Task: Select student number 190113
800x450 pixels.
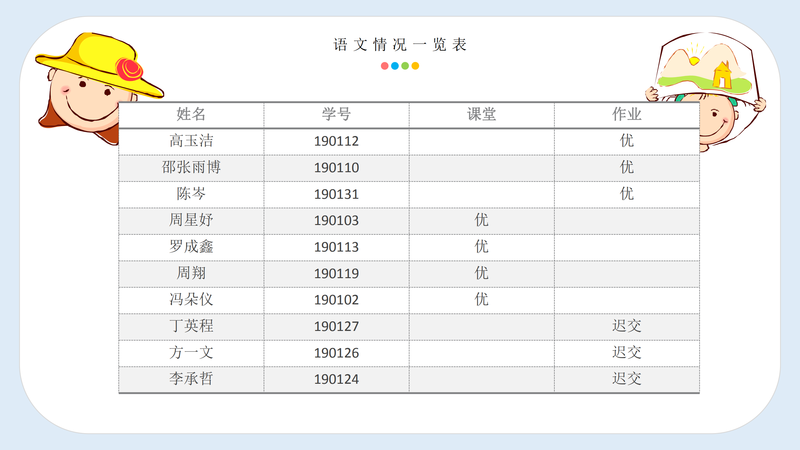Action: pyautogui.click(x=336, y=247)
